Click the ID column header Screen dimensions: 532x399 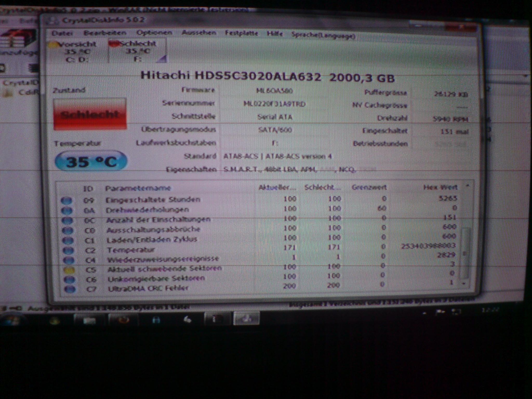88,188
